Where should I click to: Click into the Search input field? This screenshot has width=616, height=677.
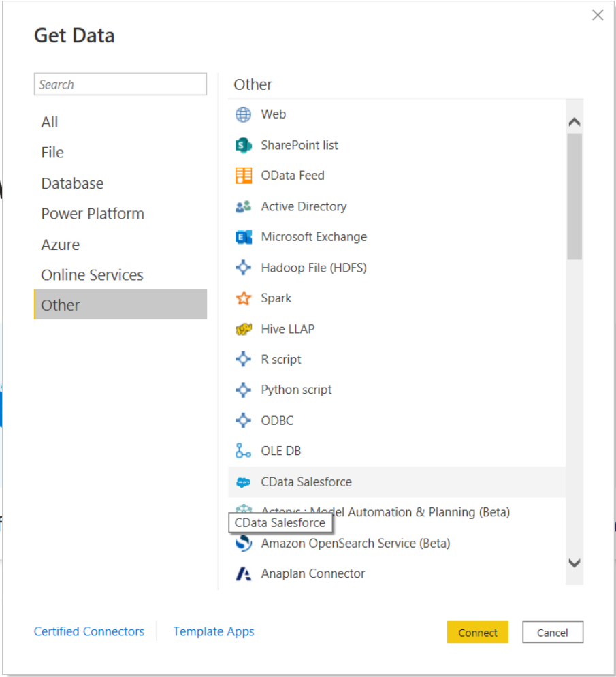(120, 84)
